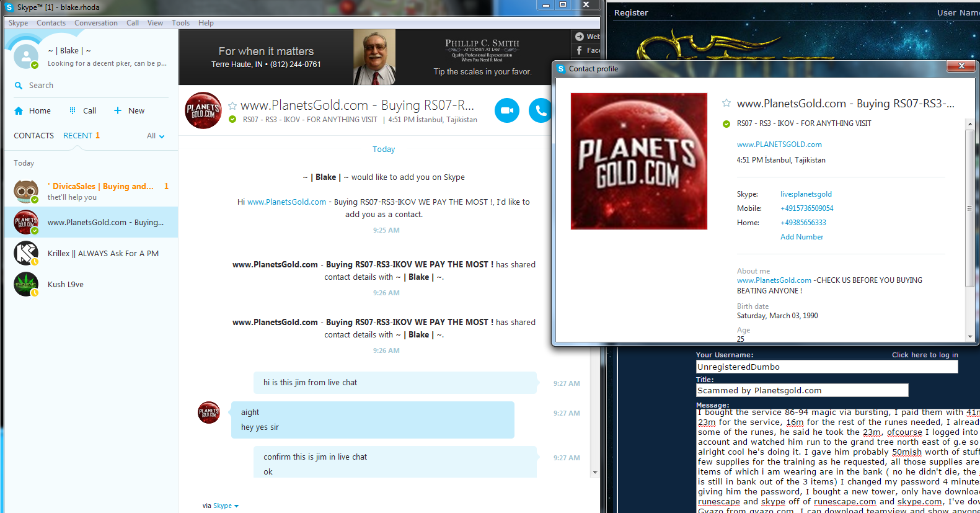Click live:planetsgold Skype name
This screenshot has width=980, height=513.
tap(806, 194)
